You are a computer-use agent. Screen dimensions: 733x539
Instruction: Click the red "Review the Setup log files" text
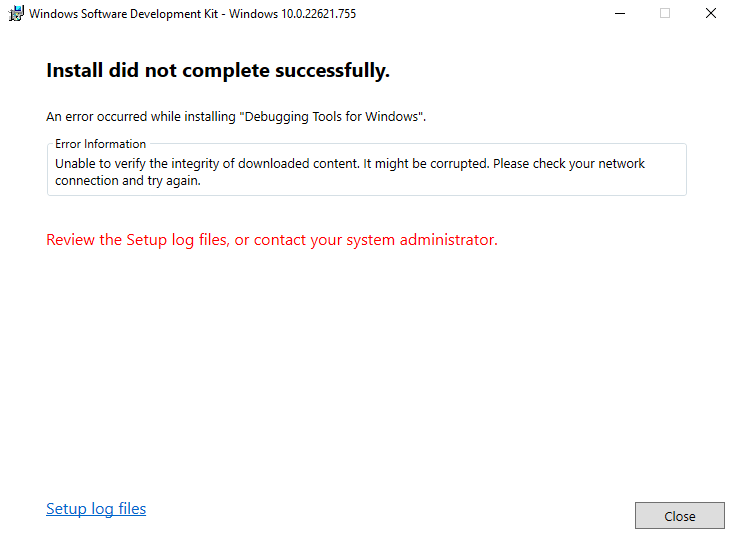click(x=138, y=240)
